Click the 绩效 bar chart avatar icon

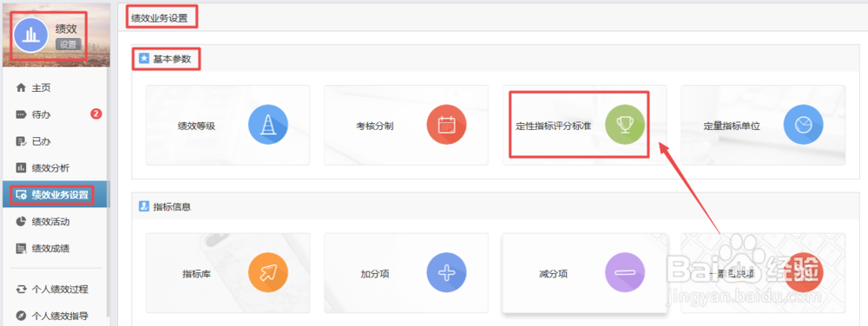click(31, 35)
